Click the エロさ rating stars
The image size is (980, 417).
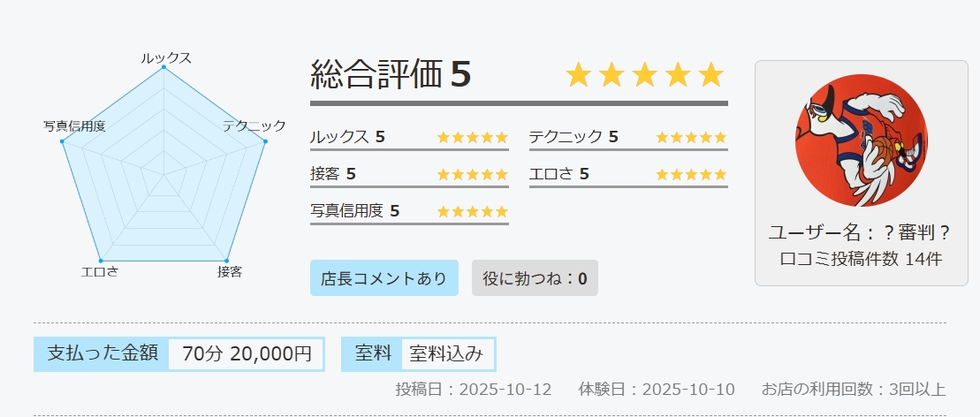(690, 174)
